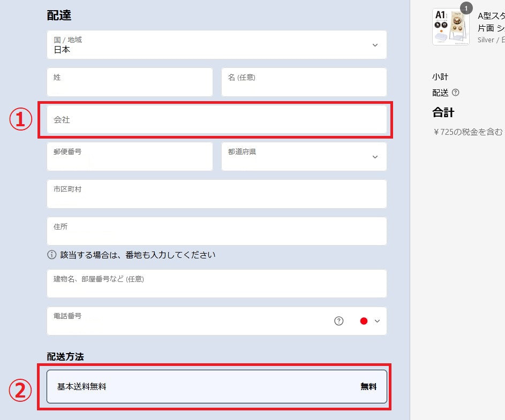
Task: Click the help icon next to 配送
Action: click(456, 93)
